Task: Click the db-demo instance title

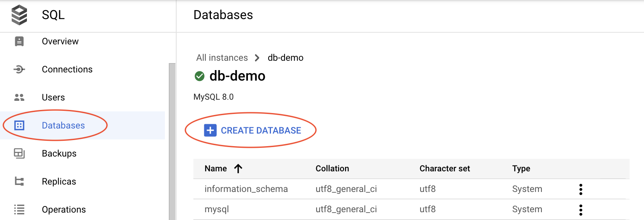Action: pyautogui.click(x=237, y=76)
